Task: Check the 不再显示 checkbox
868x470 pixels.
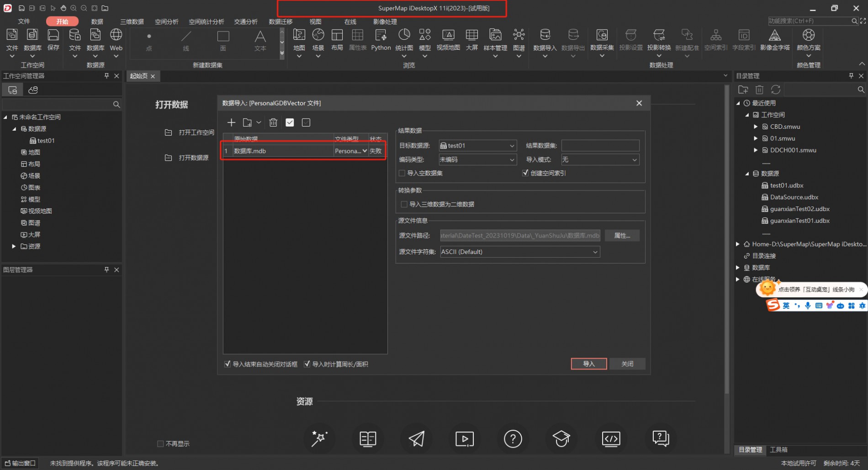Action: 160,444
